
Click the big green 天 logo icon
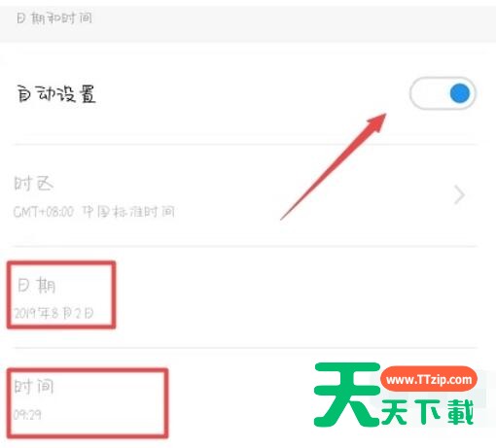click(x=347, y=395)
